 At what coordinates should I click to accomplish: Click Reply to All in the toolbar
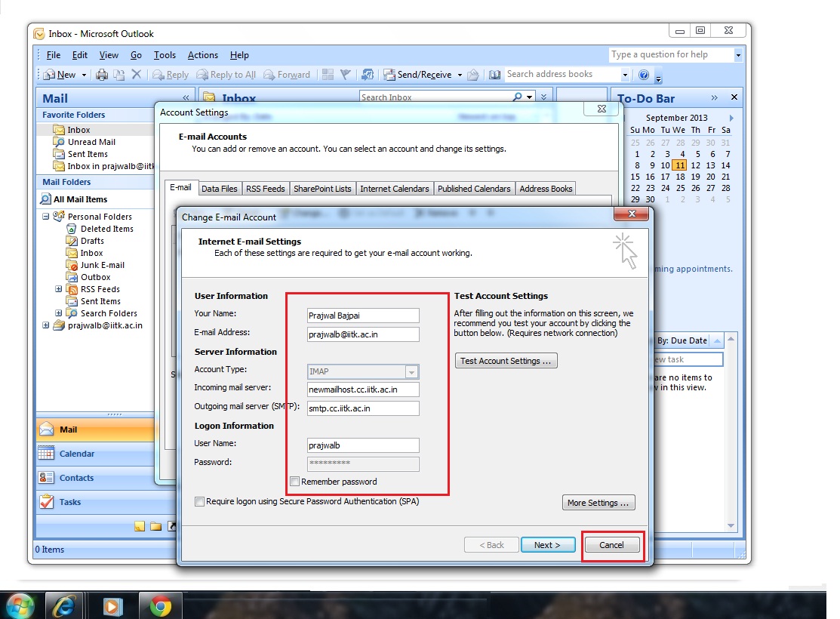pos(226,75)
